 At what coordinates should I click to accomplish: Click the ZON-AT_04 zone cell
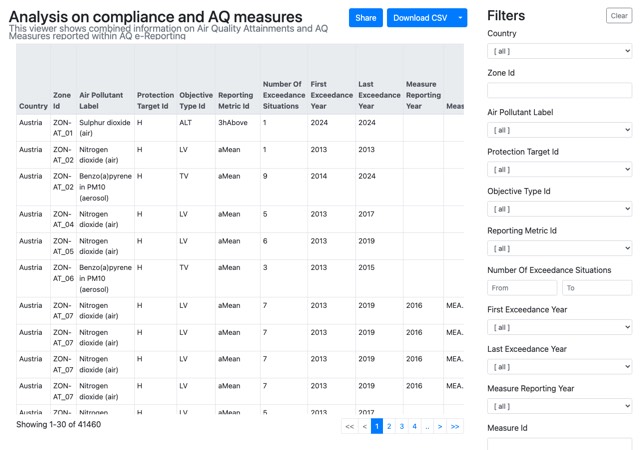coord(63,219)
